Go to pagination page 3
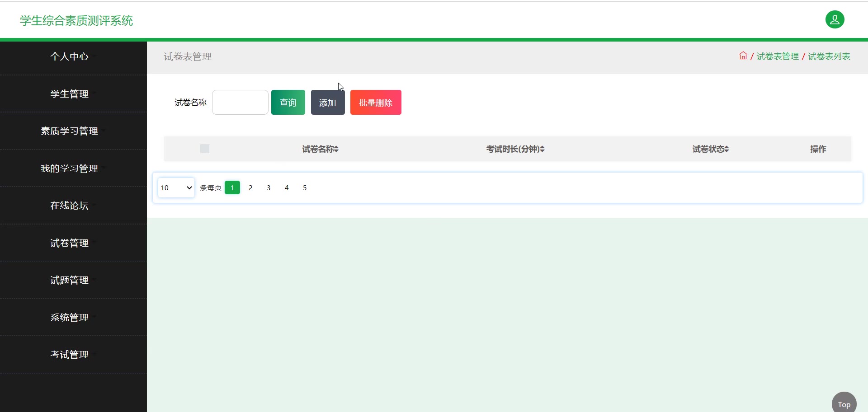 [269, 187]
